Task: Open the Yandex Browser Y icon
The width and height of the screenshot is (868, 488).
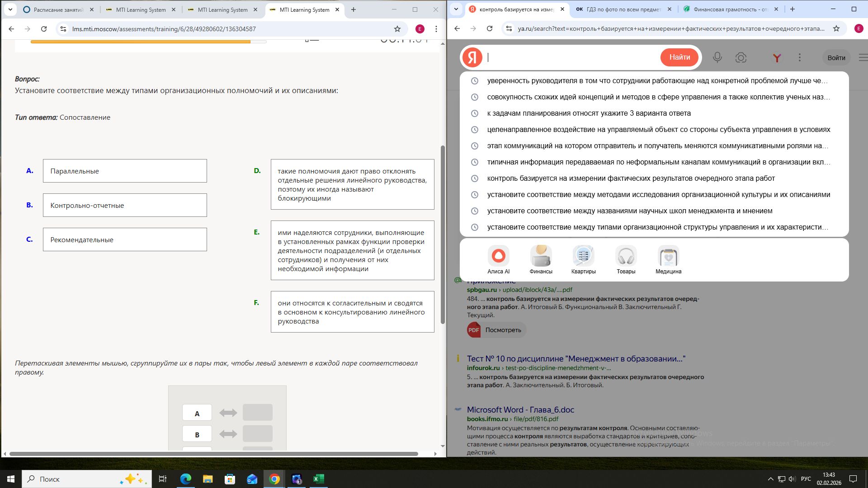Action: (x=777, y=57)
